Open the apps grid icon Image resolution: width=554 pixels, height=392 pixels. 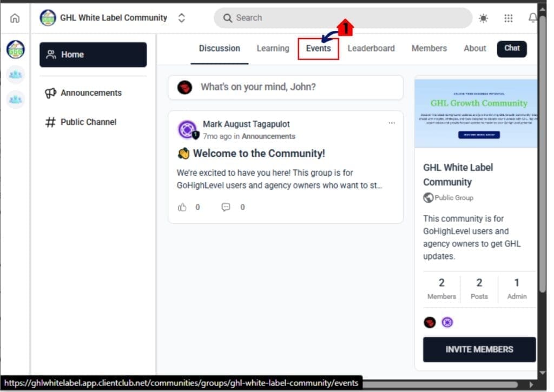coord(508,18)
